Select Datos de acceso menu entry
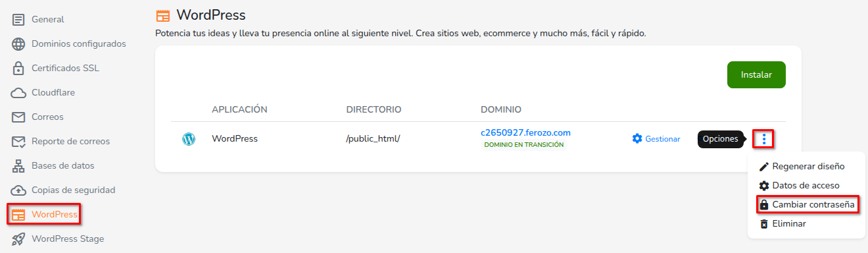The image size is (868, 253). (x=799, y=186)
